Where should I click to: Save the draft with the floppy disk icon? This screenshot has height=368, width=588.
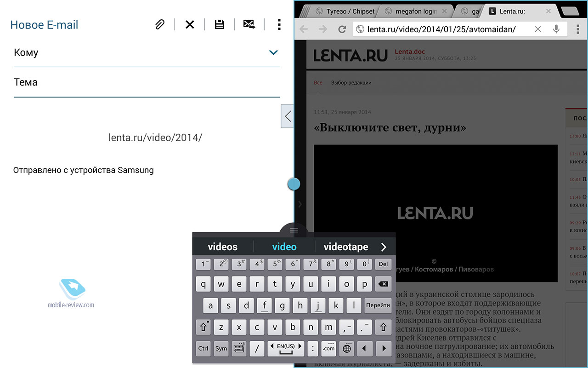pos(220,24)
